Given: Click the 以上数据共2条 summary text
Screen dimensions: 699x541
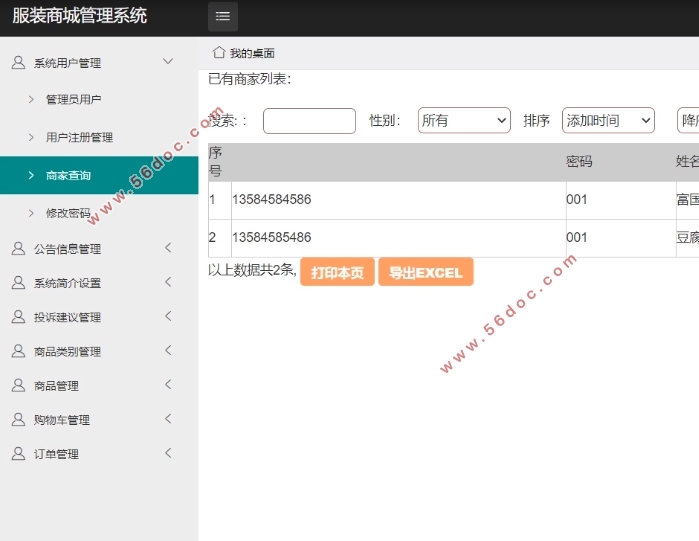Looking at the screenshot, I should click(252, 270).
